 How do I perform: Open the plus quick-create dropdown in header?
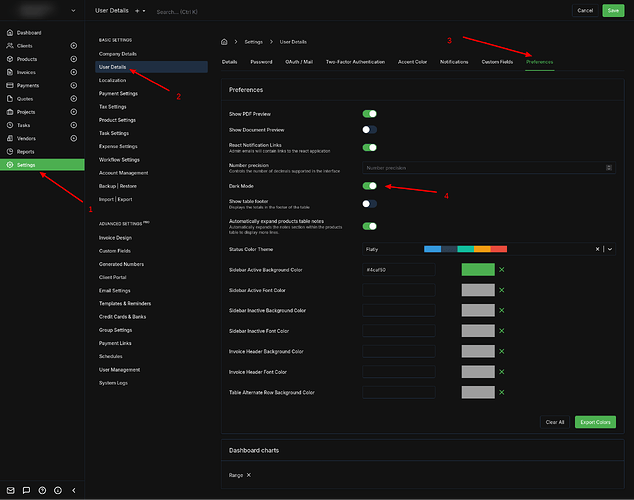tap(140, 11)
